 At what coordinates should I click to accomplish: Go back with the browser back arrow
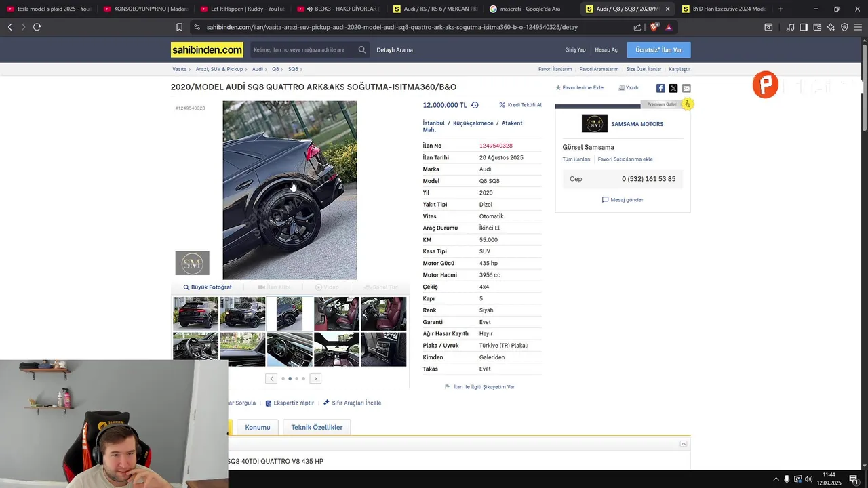tap(9, 27)
